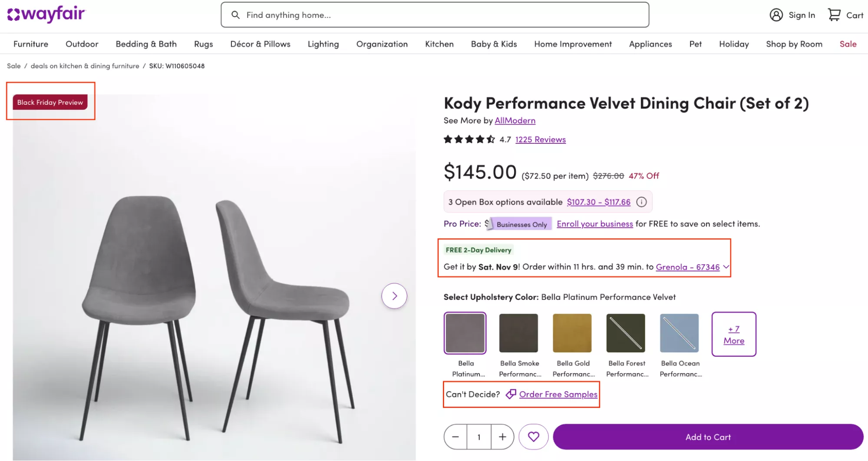The image size is (868, 461).
Task: Choose Bella Smoke upholstery swatch
Action: 518,333
